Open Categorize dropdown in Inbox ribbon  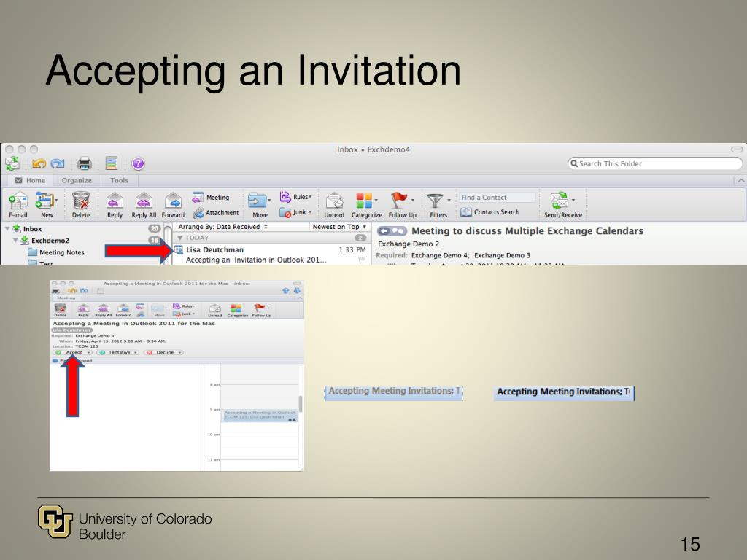[x=376, y=201]
